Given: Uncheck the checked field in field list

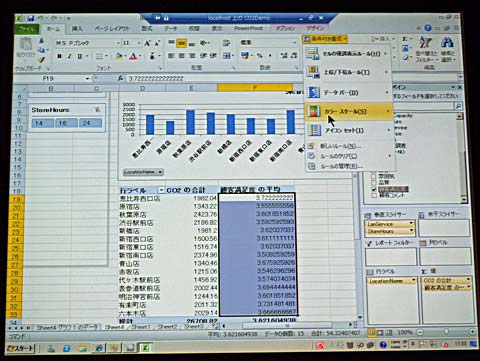Looking at the screenshot, I should (x=374, y=189).
